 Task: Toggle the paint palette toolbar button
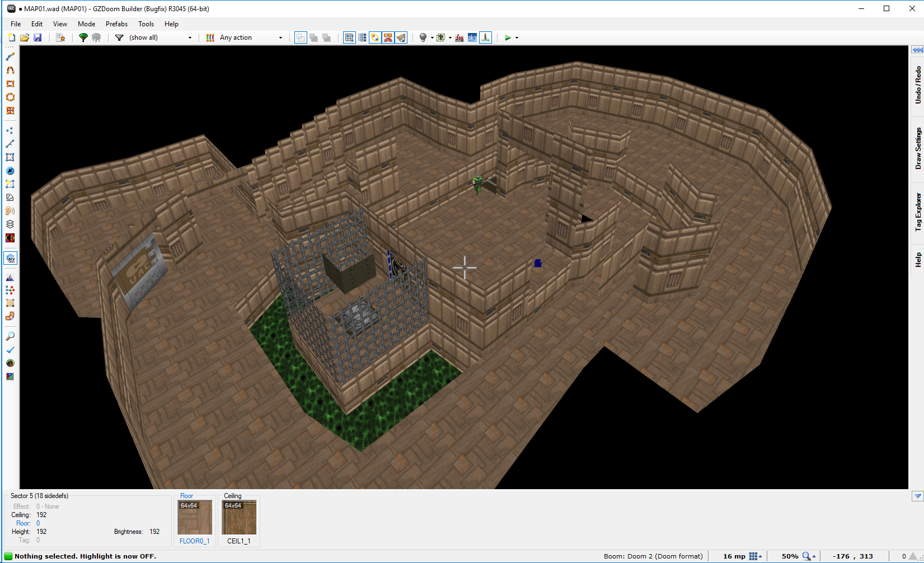(x=375, y=37)
